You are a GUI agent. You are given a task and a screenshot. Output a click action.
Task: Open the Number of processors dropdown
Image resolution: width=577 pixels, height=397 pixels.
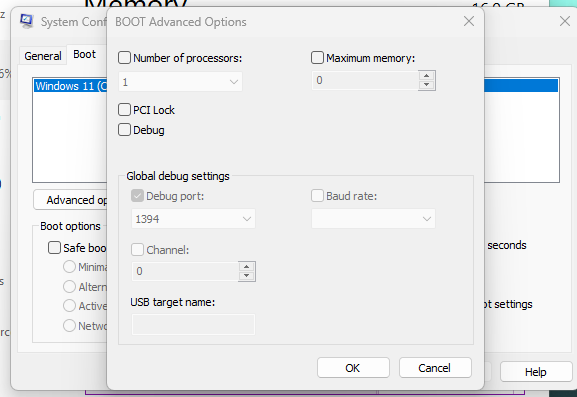tap(180, 82)
